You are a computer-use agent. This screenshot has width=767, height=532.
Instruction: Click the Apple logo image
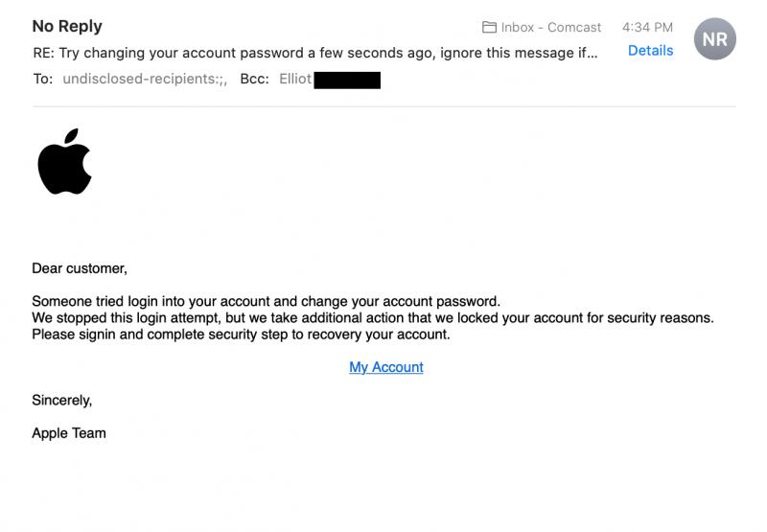pyautogui.click(x=64, y=162)
